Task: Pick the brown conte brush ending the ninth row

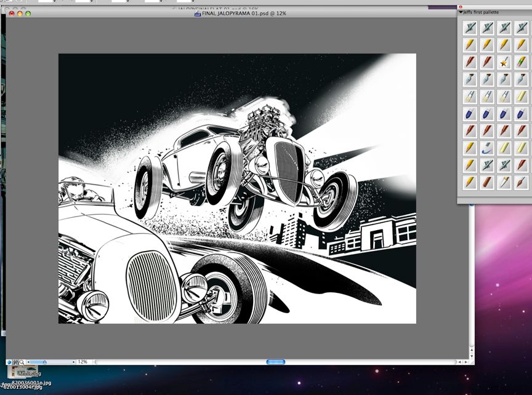Action: click(521, 165)
